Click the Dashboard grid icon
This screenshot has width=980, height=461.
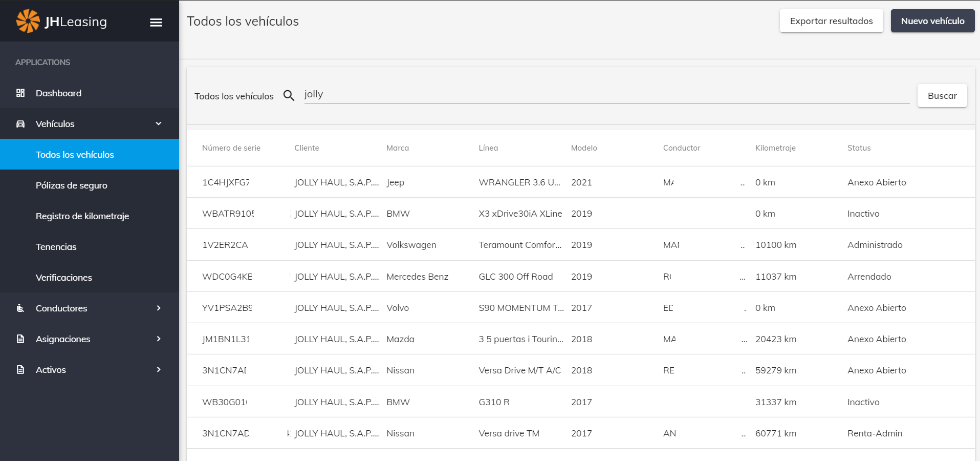point(20,93)
